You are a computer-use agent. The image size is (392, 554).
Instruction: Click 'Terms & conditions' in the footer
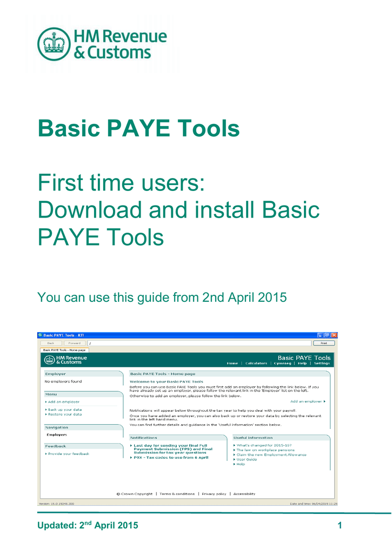click(x=177, y=494)
